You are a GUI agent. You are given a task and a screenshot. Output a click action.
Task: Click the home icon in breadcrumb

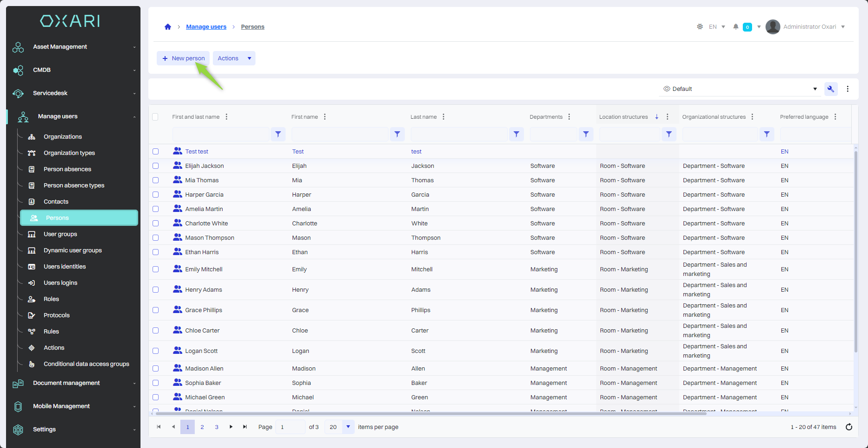[168, 27]
